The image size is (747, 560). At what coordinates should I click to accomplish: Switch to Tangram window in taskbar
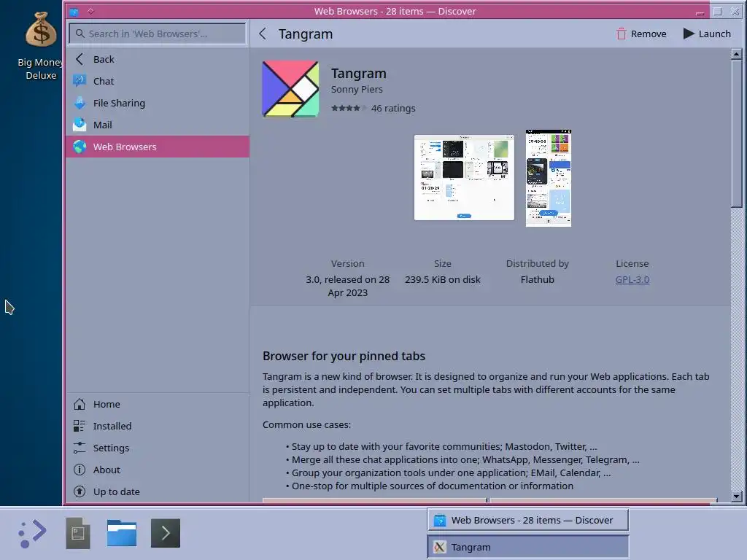coord(528,547)
